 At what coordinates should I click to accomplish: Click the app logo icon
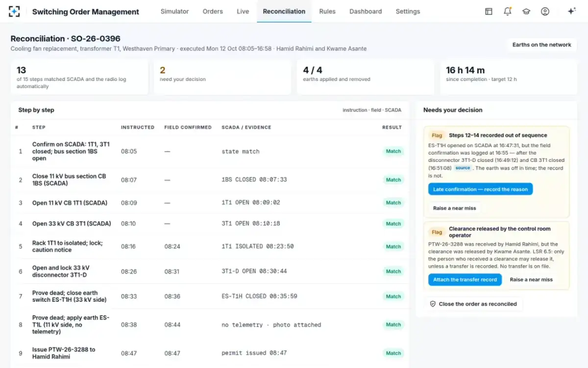[x=15, y=11]
